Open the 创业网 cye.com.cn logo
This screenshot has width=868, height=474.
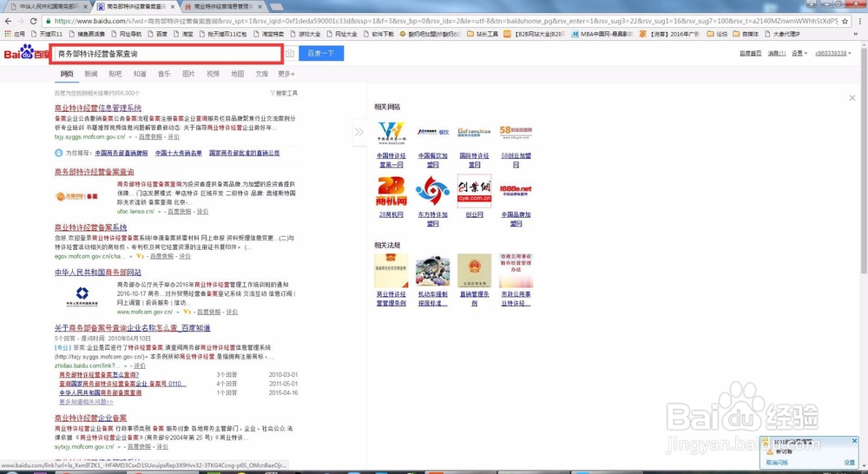click(x=475, y=191)
